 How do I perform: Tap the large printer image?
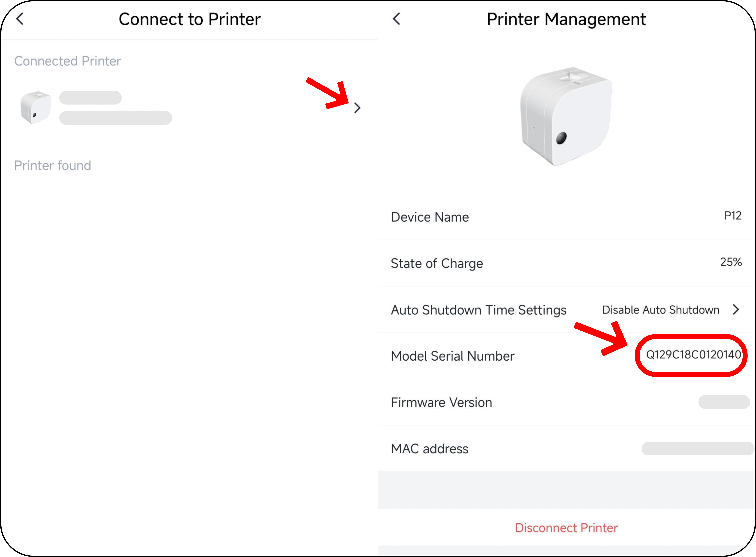tap(566, 117)
